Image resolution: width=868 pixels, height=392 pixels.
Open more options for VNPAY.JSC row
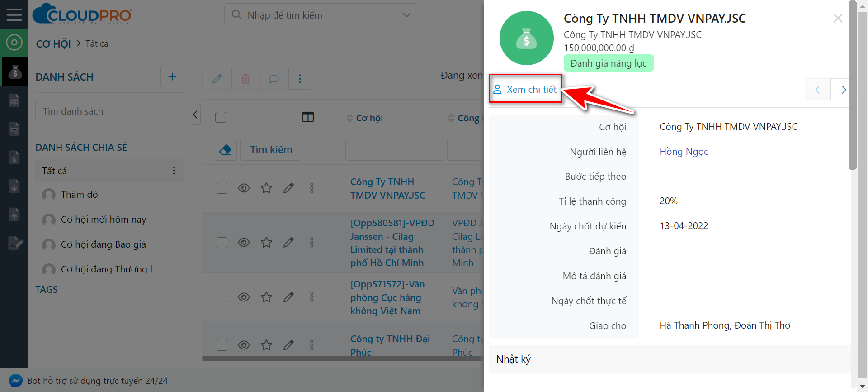tap(311, 188)
